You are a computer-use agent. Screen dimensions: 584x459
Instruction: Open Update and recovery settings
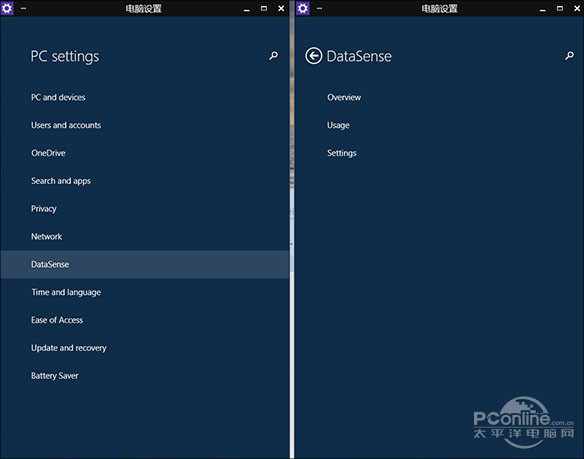pos(69,348)
